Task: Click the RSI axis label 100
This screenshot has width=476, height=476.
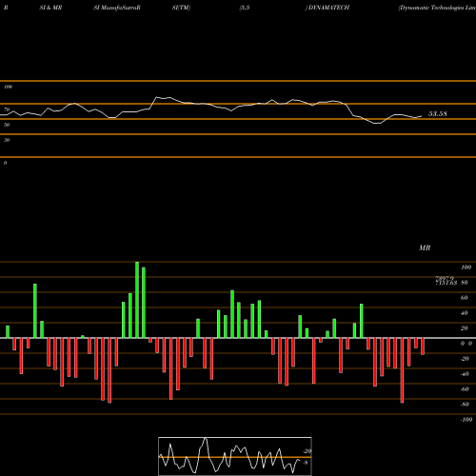Action: tap(8, 87)
